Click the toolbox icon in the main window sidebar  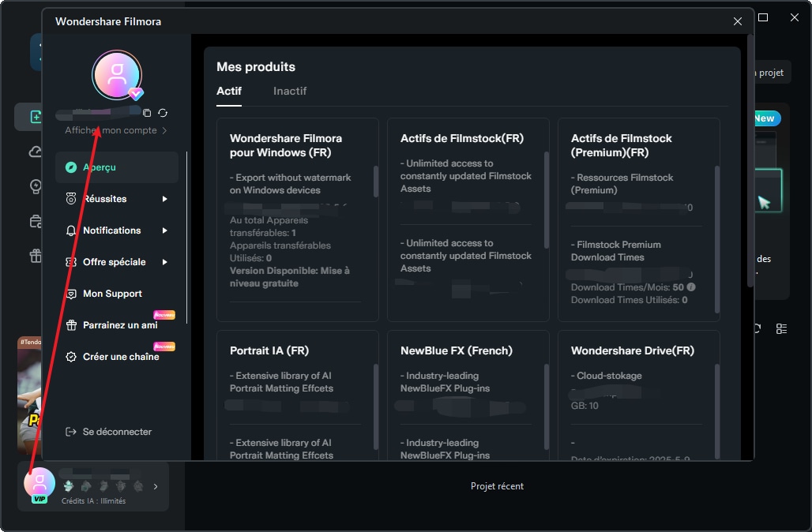(36, 222)
